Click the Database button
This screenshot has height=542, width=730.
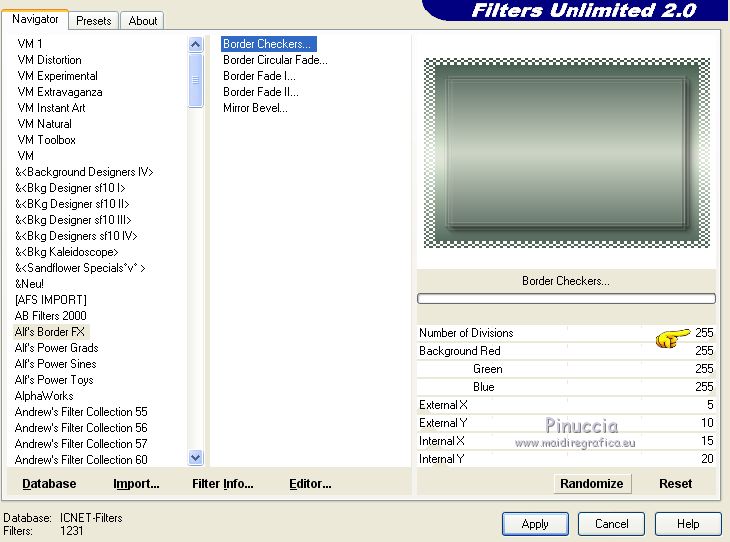[49, 484]
